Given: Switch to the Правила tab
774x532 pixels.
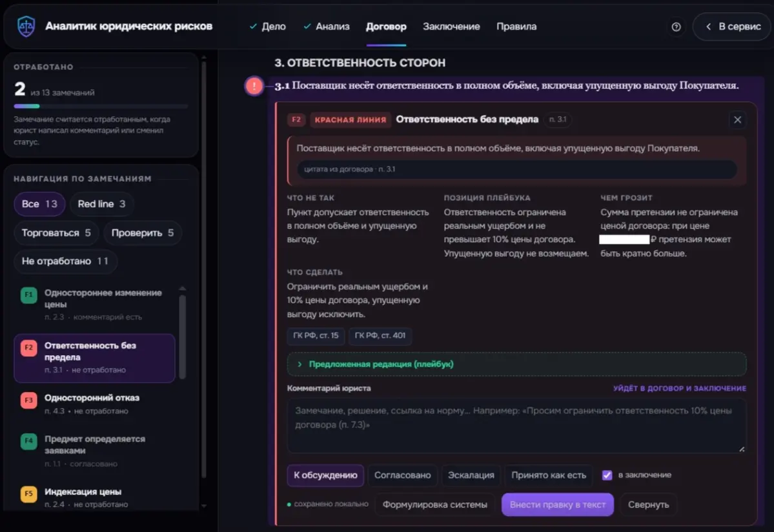Looking at the screenshot, I should (516, 26).
